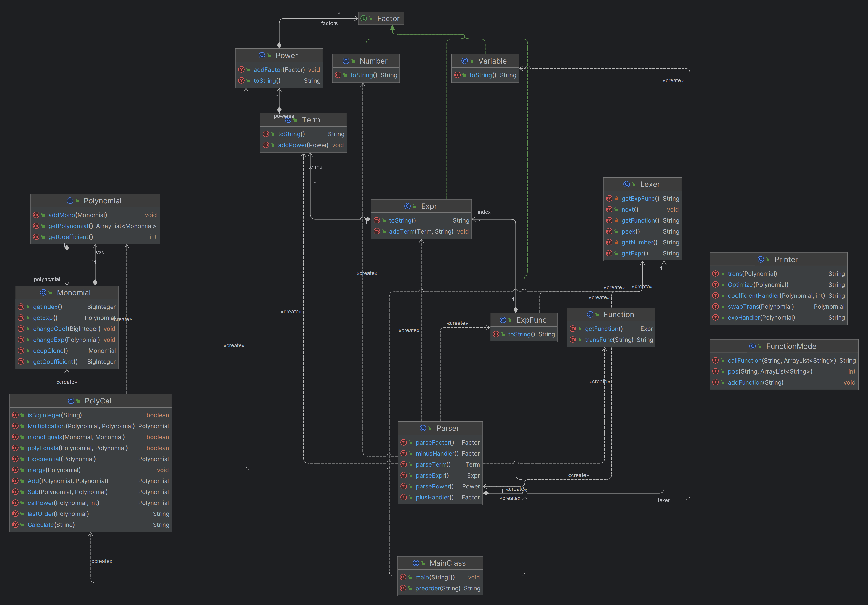868x605 pixels.
Task: Select the Variable class header
Action: [x=485, y=61]
